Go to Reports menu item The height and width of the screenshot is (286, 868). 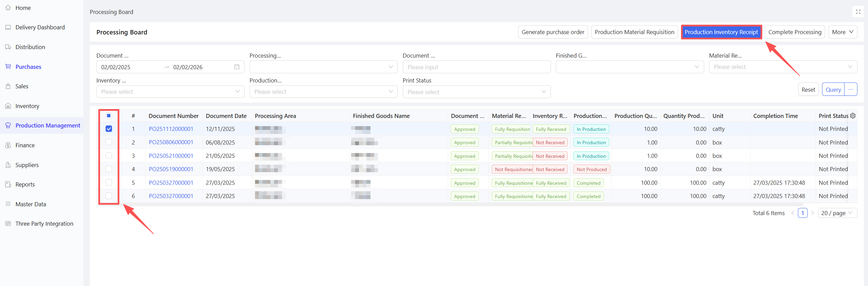[25, 184]
